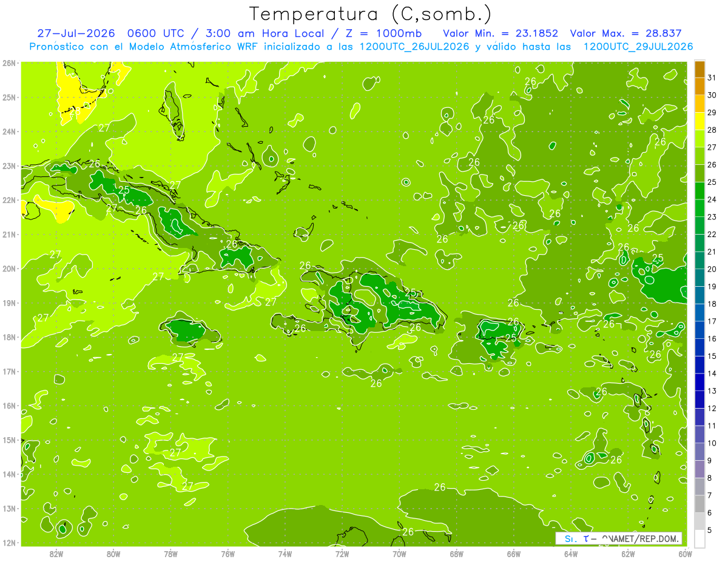The image size is (728, 562).
Task: Click the colorbar scale label '10'
Action: coord(712,443)
